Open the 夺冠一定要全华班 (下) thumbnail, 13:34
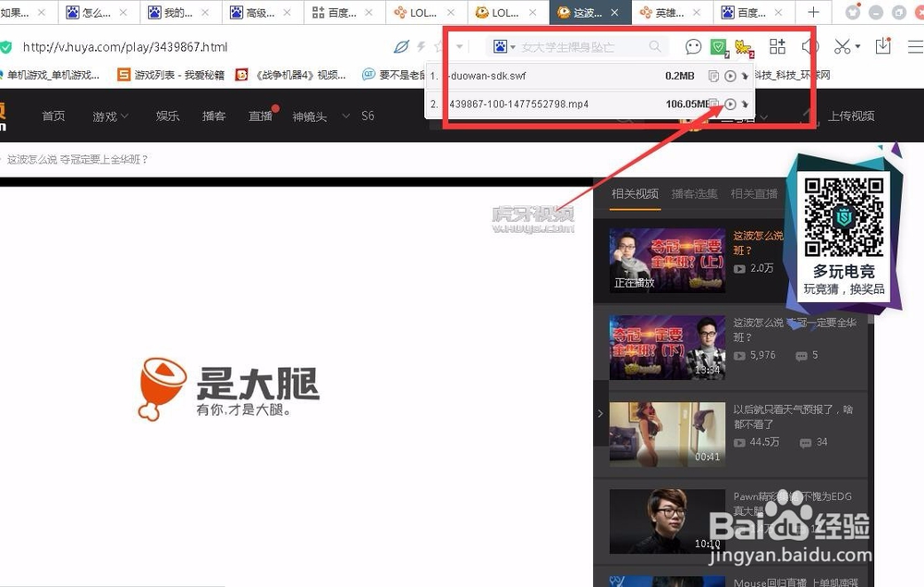The image size is (924, 587). pos(667,348)
